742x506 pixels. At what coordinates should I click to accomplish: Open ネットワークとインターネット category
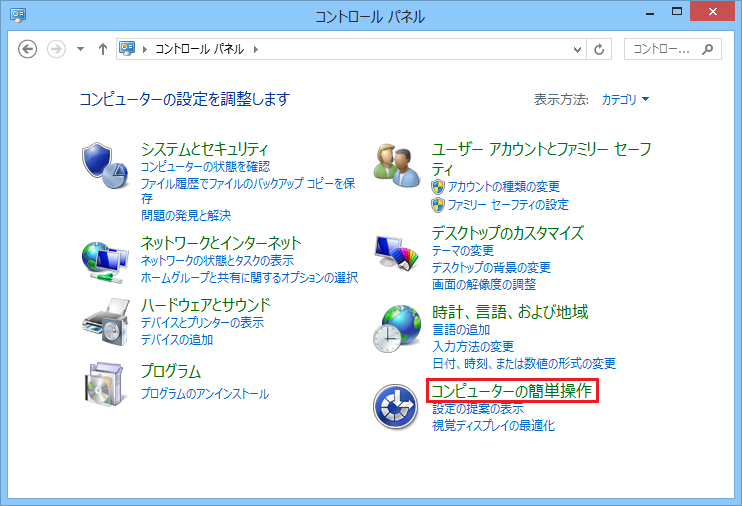click(x=221, y=243)
